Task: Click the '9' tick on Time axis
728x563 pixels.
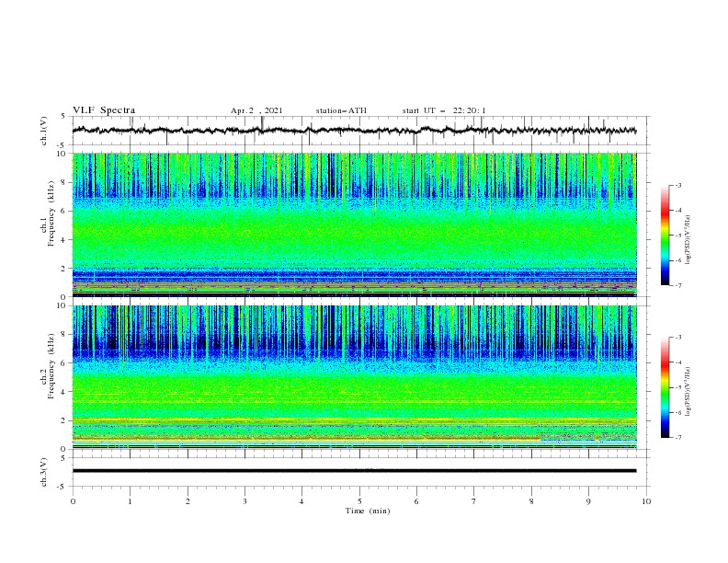Action: click(x=588, y=501)
